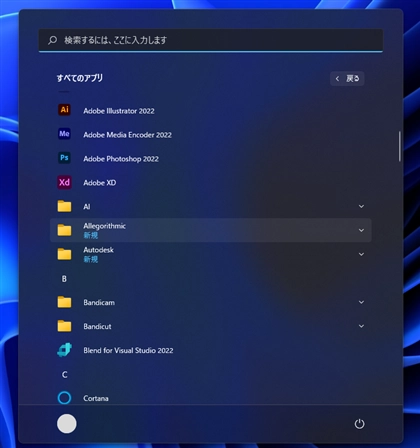The image size is (420, 448).
Task: Click the search magnifier icon
Action: pos(52,40)
